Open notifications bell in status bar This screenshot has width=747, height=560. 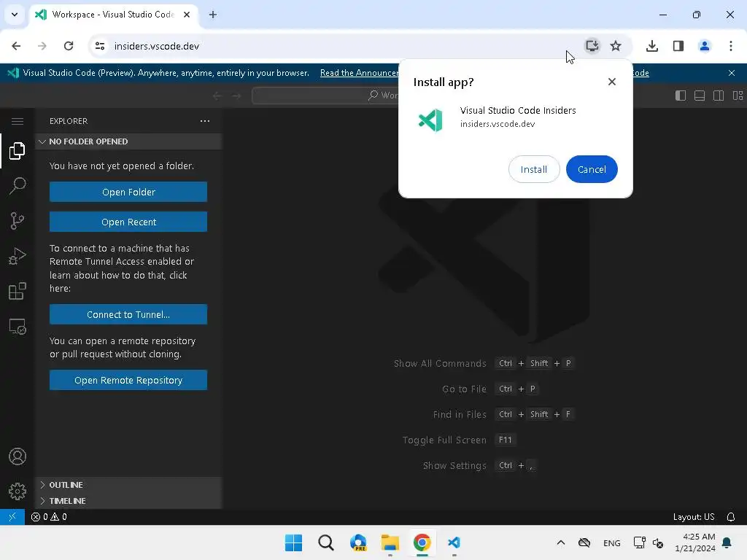731,517
